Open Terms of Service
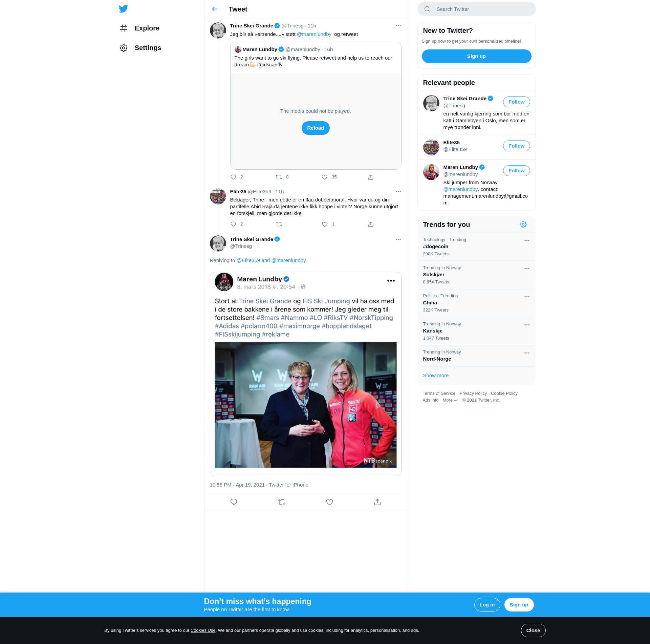Viewport: 650px width, 644px height. [x=439, y=393]
